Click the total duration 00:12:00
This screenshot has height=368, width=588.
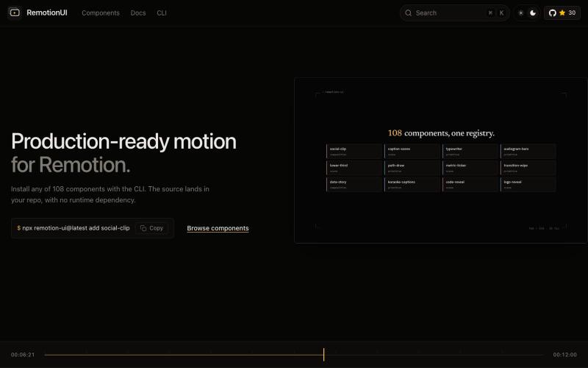click(564, 355)
